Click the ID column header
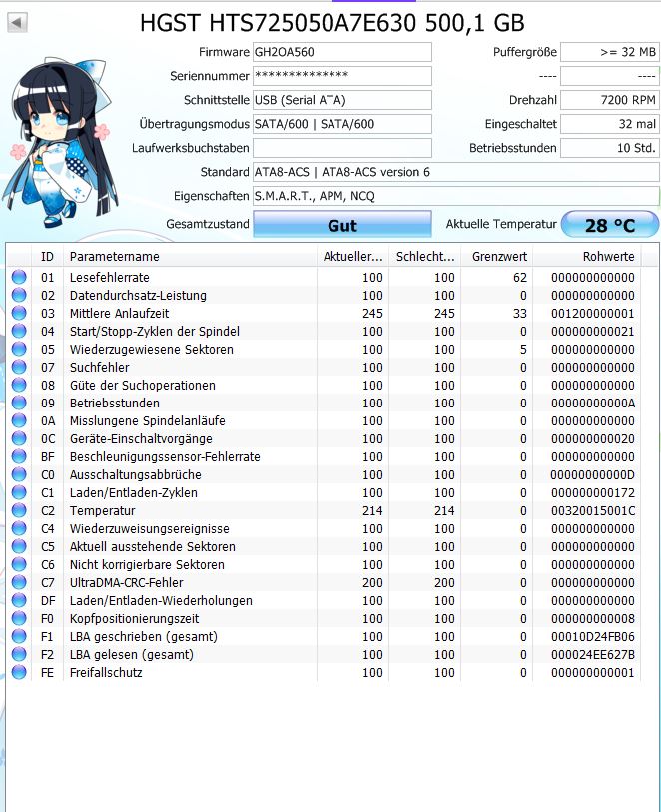The image size is (661, 812). coord(47,257)
